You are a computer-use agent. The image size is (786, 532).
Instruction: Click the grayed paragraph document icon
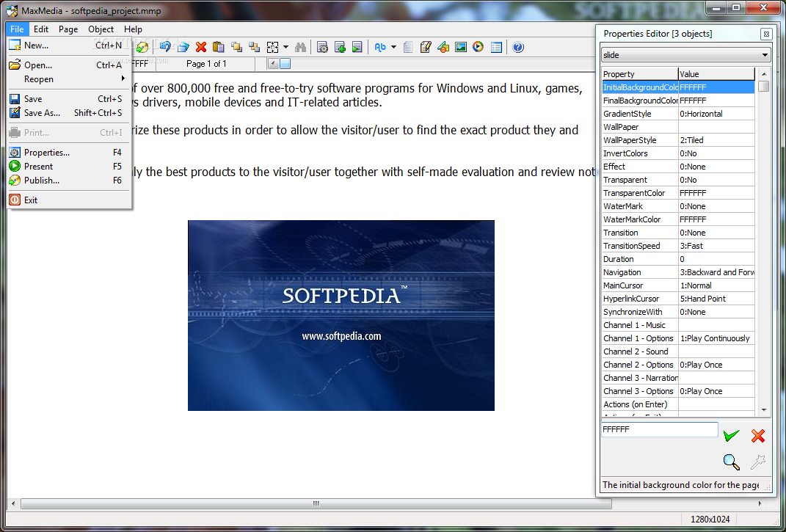pos(408,47)
